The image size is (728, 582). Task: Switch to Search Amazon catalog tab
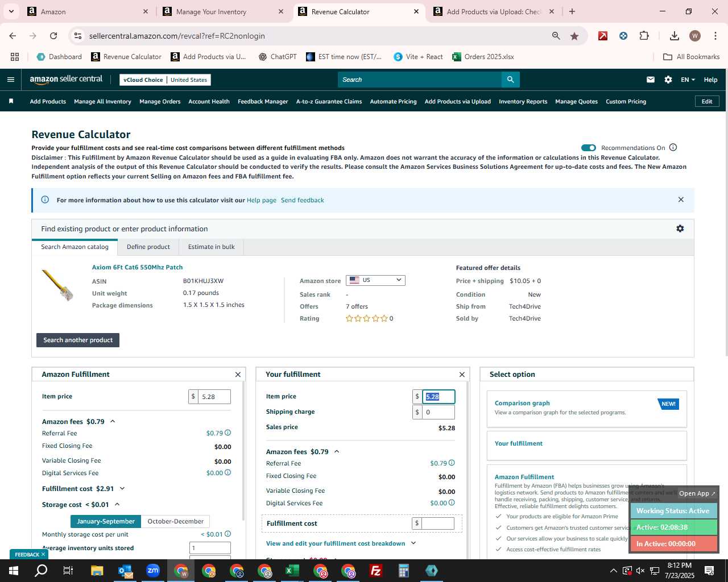click(x=75, y=247)
